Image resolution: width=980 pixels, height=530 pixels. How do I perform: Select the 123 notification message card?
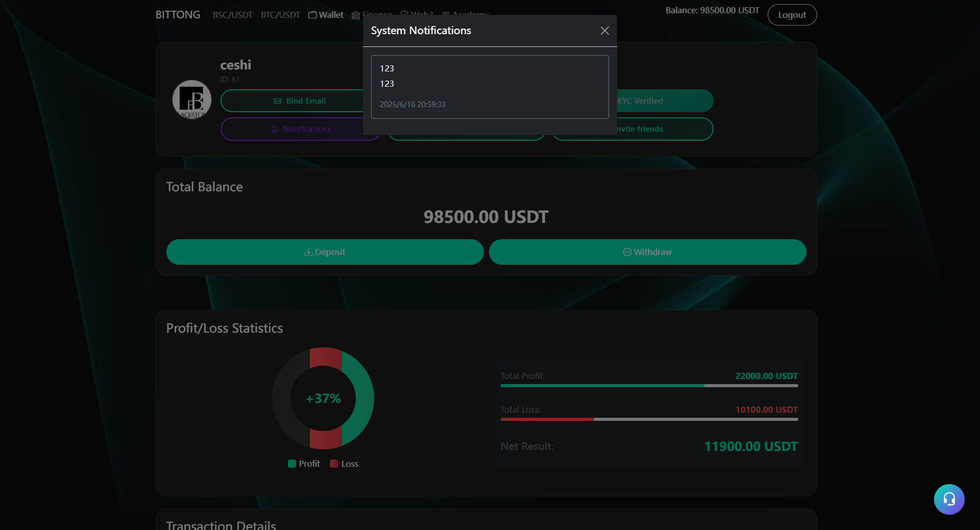pos(489,87)
